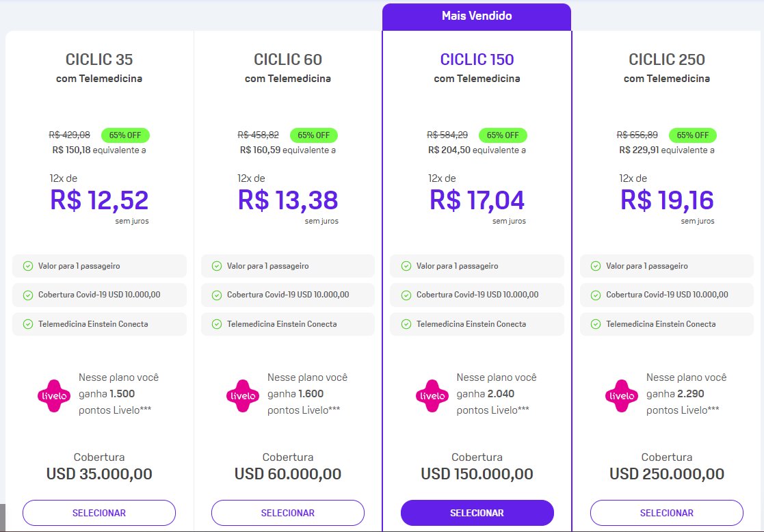Select the CICLIC 35 plan
Viewport: 764px width, 532px height.
(x=99, y=513)
